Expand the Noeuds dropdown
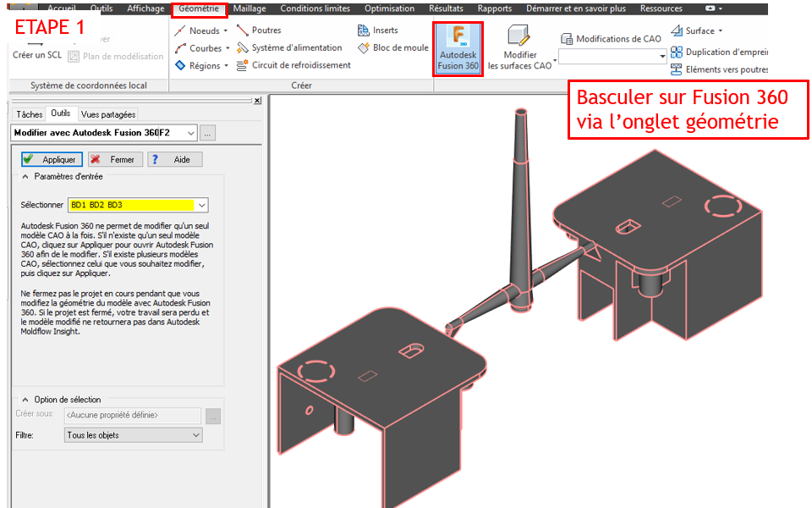This screenshot has width=812, height=508. coord(201,30)
